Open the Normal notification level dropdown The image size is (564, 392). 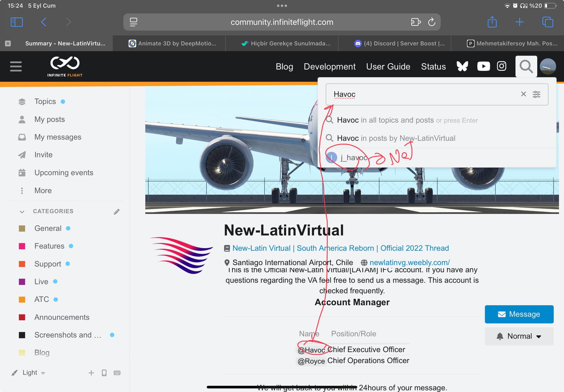[519, 336]
